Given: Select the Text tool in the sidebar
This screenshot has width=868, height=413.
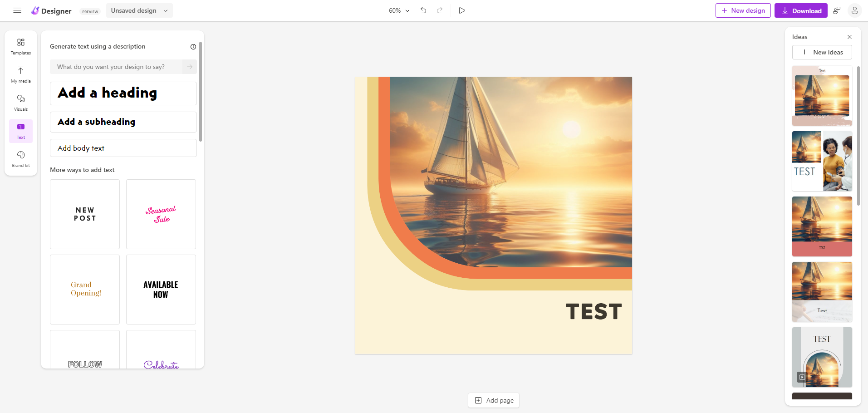Looking at the screenshot, I should (20, 131).
